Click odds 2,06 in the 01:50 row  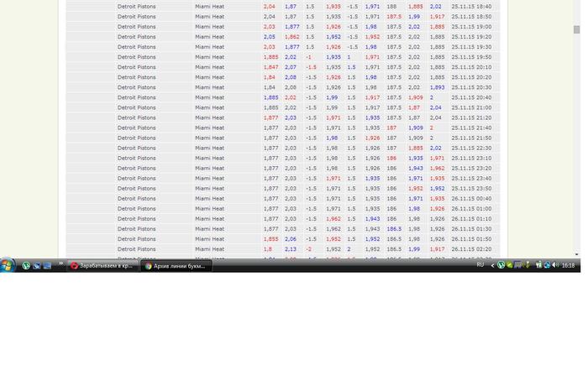[x=291, y=239]
